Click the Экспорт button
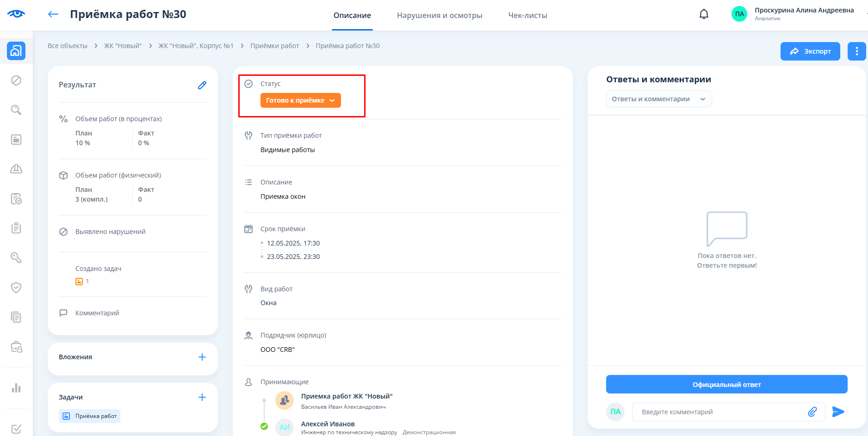868x436 pixels. click(x=810, y=51)
